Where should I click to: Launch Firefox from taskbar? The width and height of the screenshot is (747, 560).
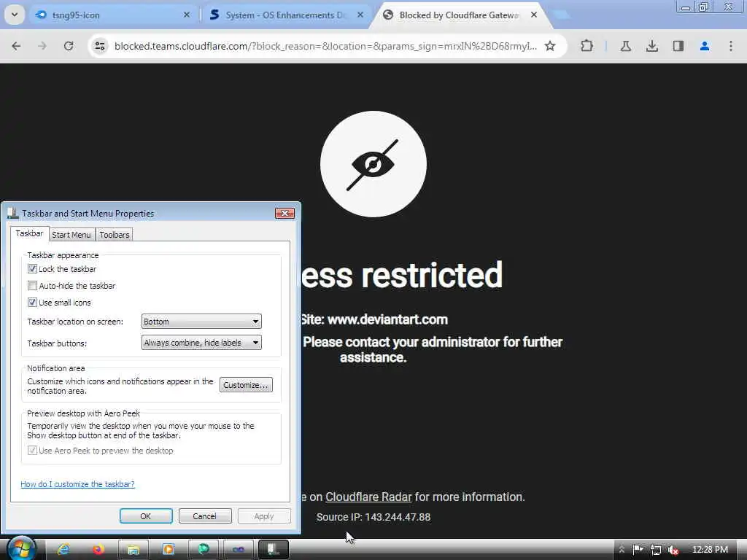[x=98, y=550]
